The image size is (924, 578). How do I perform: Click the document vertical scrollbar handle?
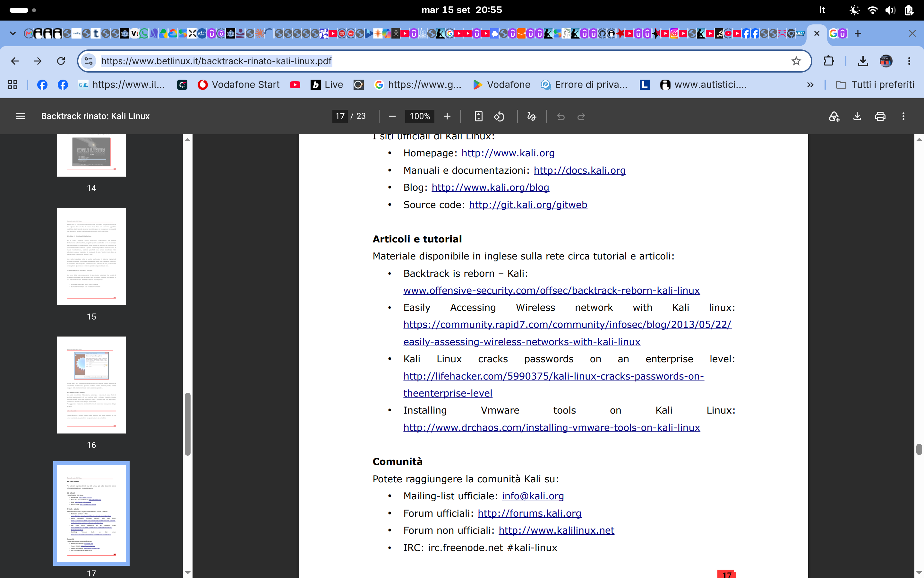(x=919, y=450)
